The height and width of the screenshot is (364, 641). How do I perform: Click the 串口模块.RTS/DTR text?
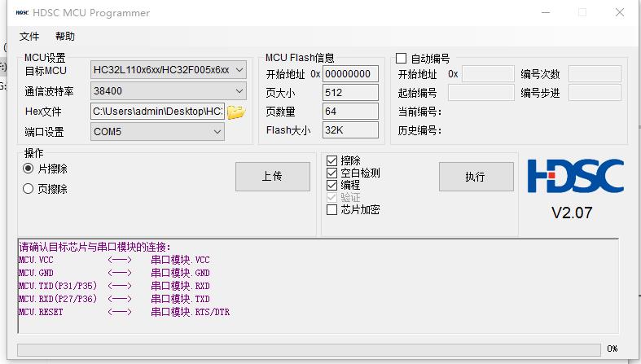190,312
